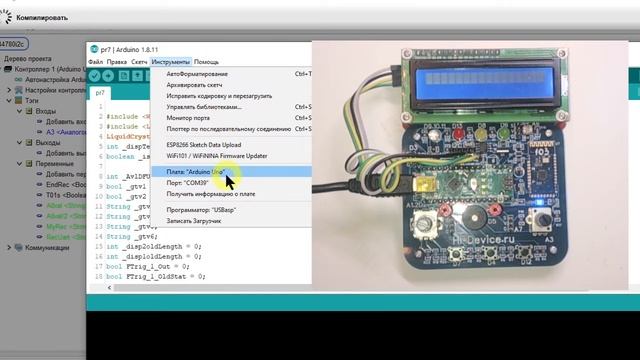Screen dimensions: 640x360
Task: Click the Arduino Upload arrow button
Action: tap(108, 76)
